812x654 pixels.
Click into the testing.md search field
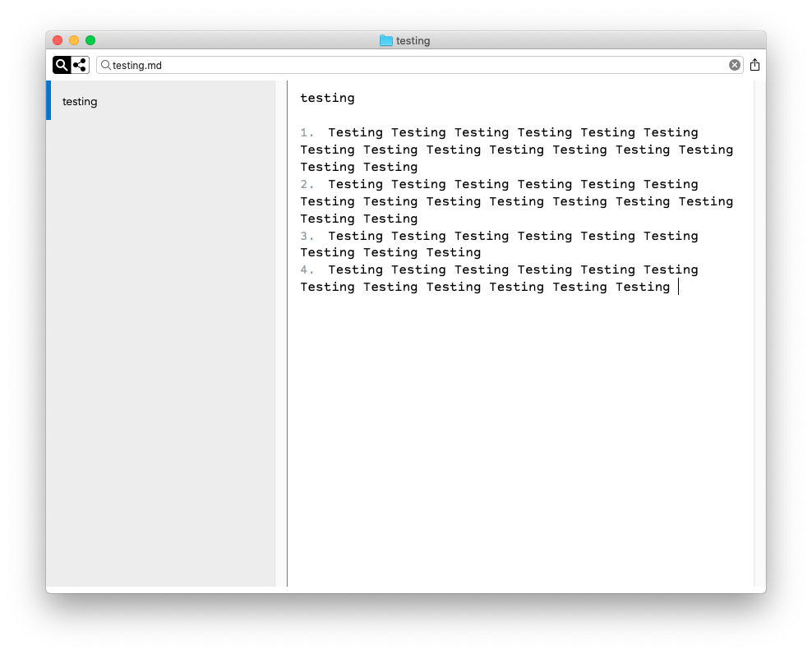411,65
